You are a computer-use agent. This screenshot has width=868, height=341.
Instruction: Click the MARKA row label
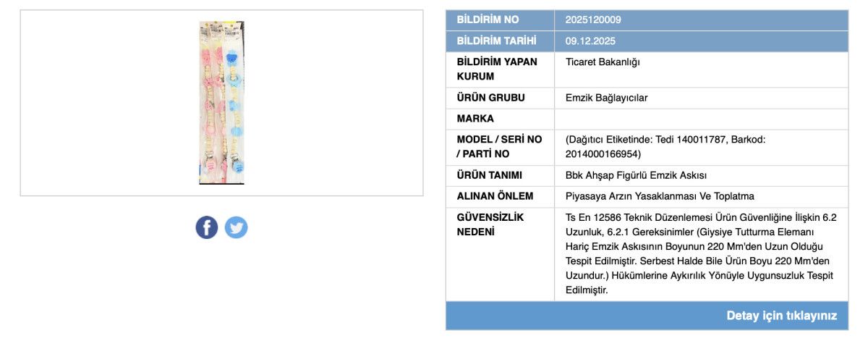click(475, 119)
